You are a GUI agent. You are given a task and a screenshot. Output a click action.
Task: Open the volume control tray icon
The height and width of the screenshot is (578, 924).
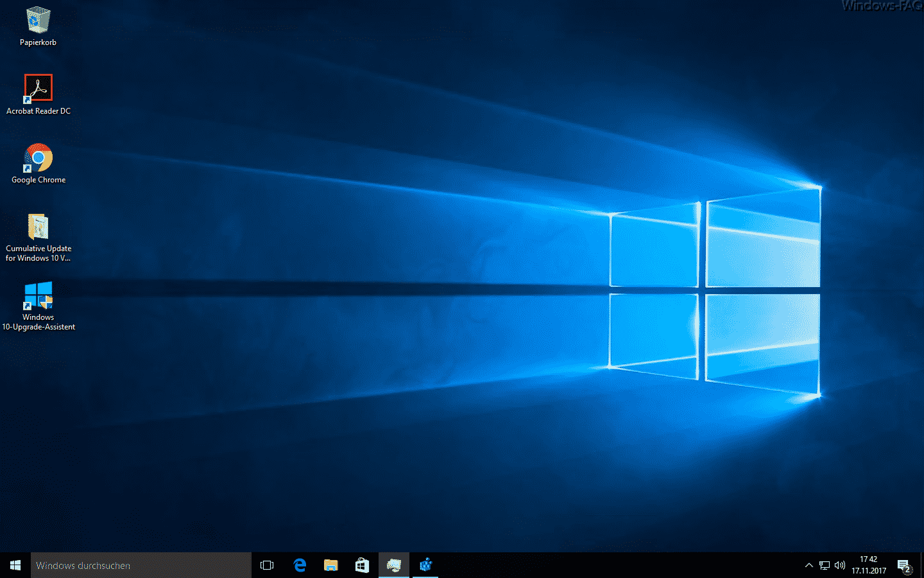pos(840,565)
